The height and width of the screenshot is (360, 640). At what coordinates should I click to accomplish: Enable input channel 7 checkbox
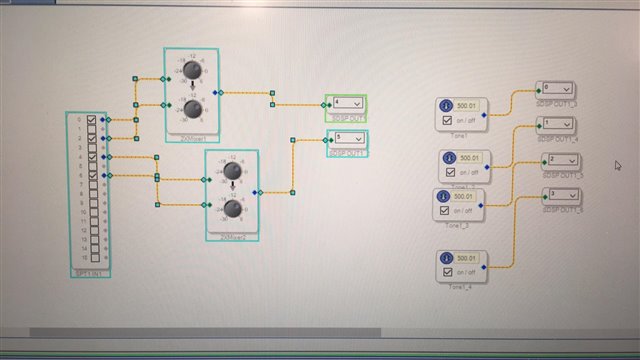[93, 184]
